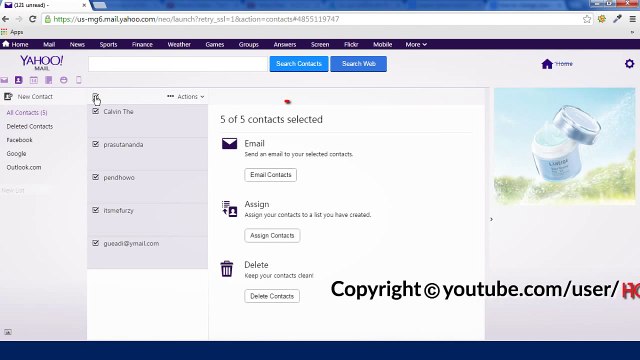This screenshot has width=640, height=360.
Task: Open Games in the navigation bar
Action: [x=215, y=44]
